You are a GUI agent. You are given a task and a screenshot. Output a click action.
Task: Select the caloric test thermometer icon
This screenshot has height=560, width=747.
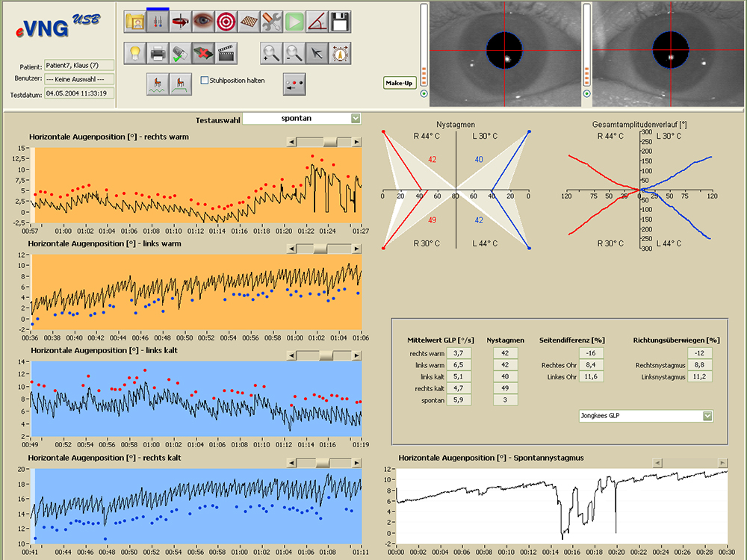tap(158, 22)
